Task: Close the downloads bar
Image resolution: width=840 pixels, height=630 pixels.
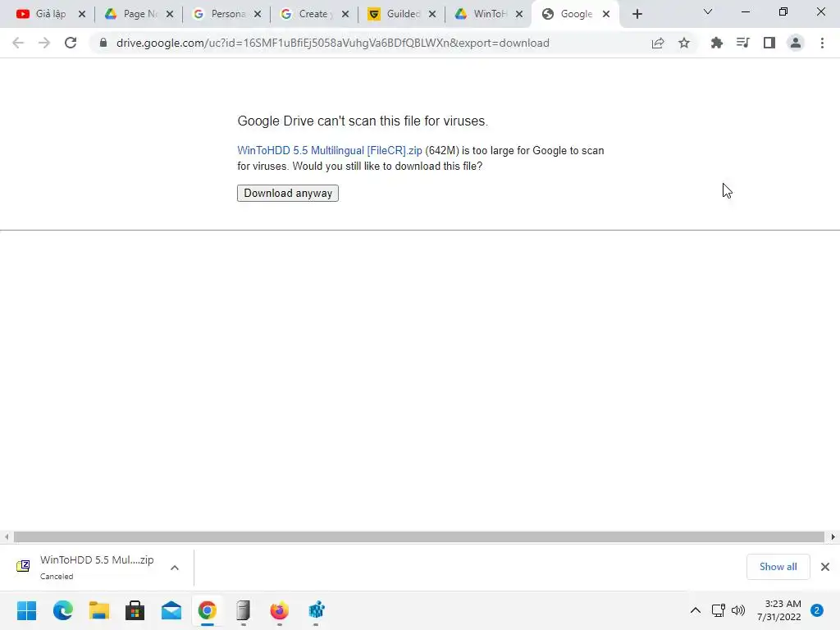Action: tap(825, 567)
